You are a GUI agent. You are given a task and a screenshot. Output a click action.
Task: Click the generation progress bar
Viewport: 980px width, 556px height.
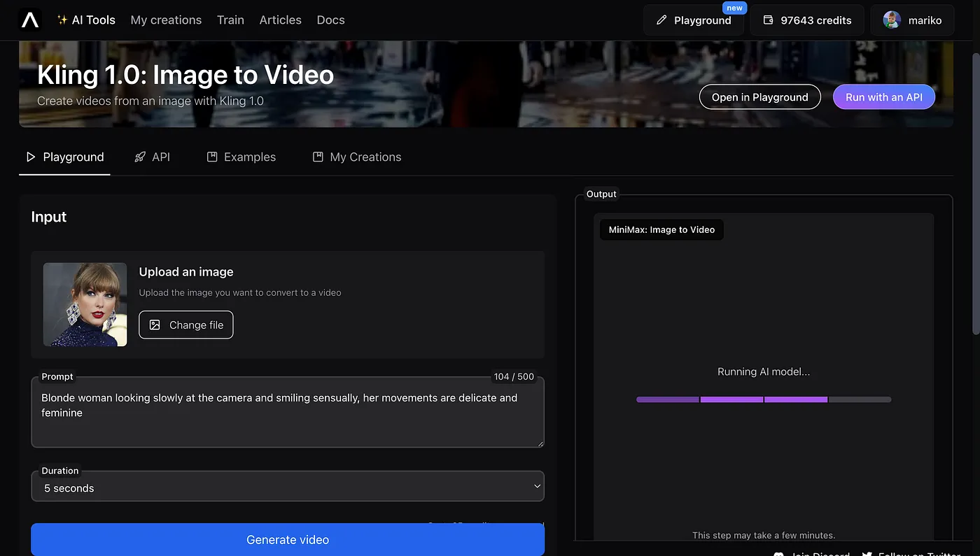764,399
